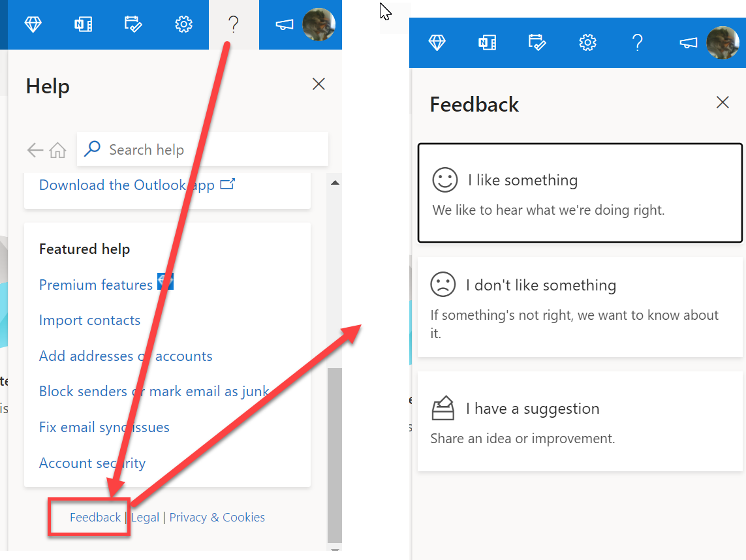
Task: Close the Help pane
Action: 319,84
